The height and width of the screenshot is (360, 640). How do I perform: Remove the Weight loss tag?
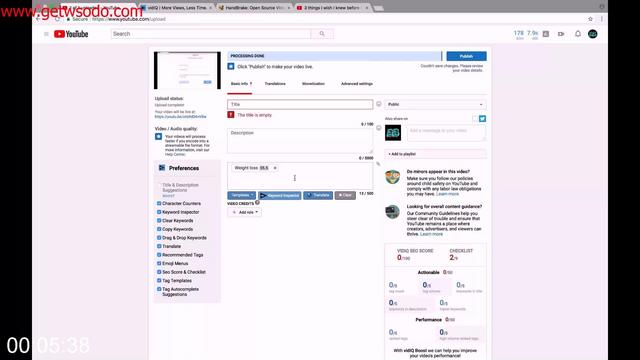275,168
